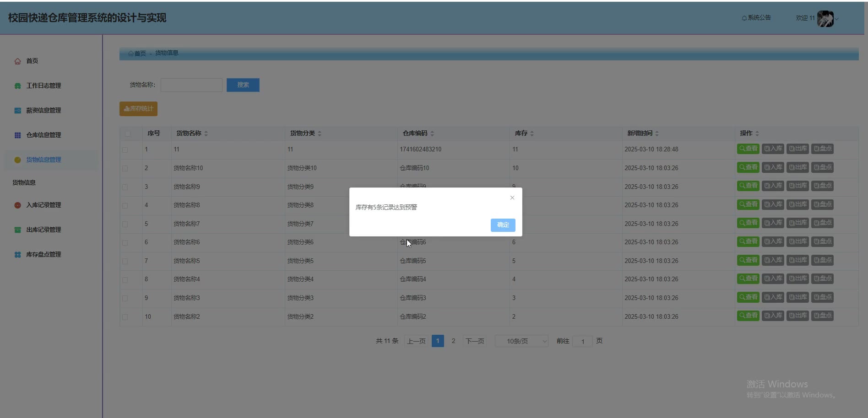Click the 货物信息管理 yellow circle icon
This screenshot has width=868, height=418.
point(17,160)
